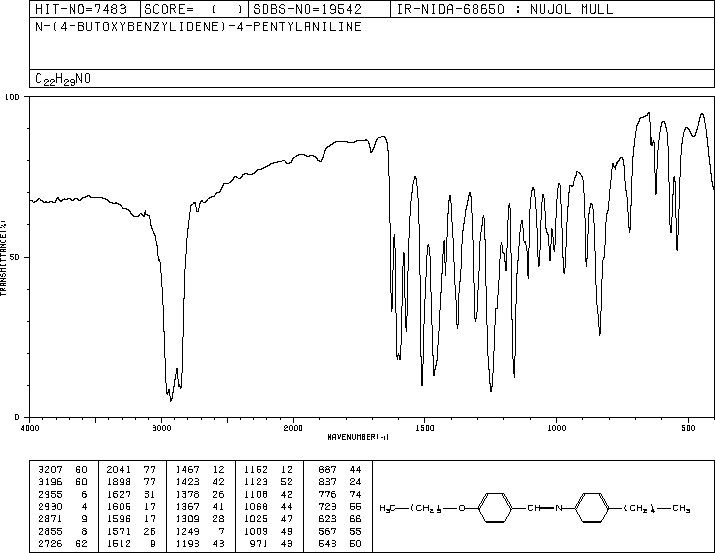Click the oxygen atom O in structure
The height and width of the screenshot is (553, 715).
coord(461,508)
